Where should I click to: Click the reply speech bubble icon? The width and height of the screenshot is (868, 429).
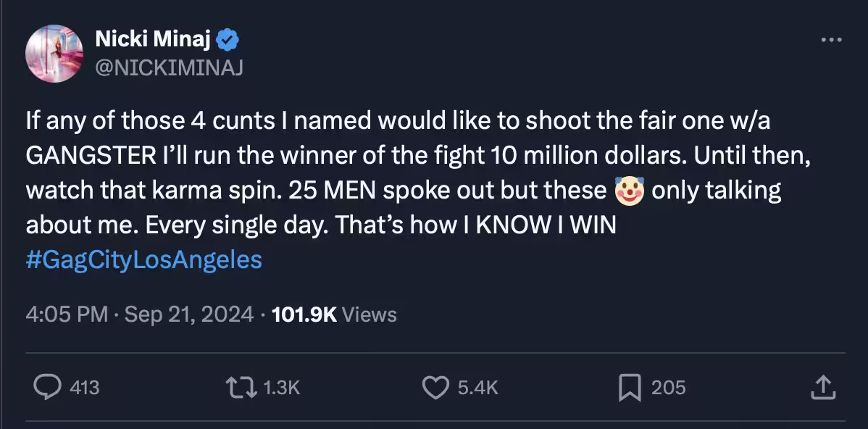pyautogui.click(x=48, y=388)
